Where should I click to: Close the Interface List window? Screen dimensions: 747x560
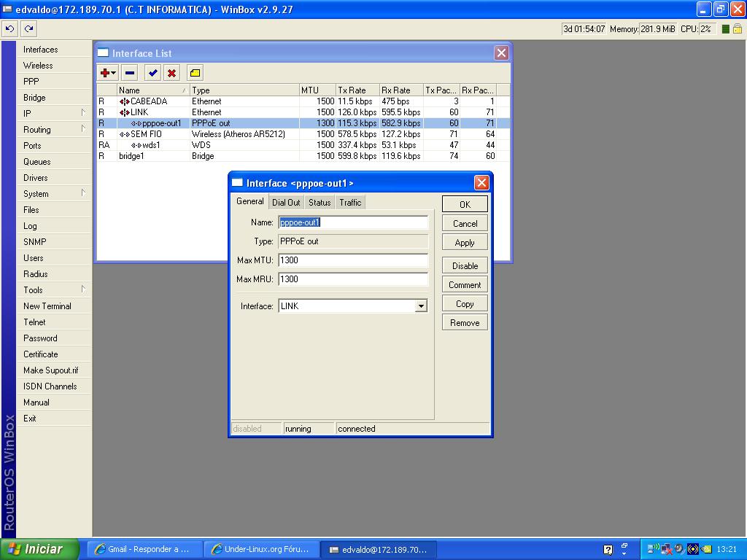coord(501,52)
